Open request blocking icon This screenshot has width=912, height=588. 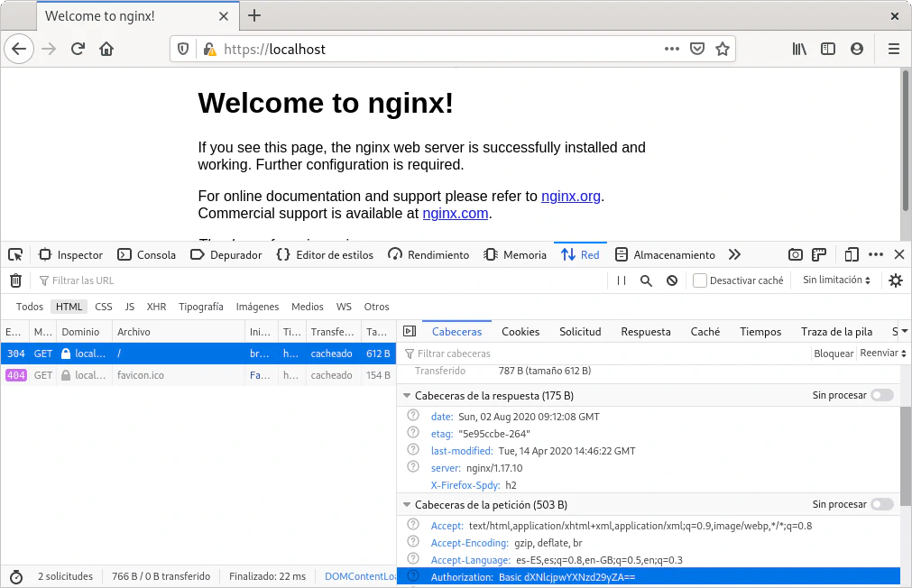(672, 280)
